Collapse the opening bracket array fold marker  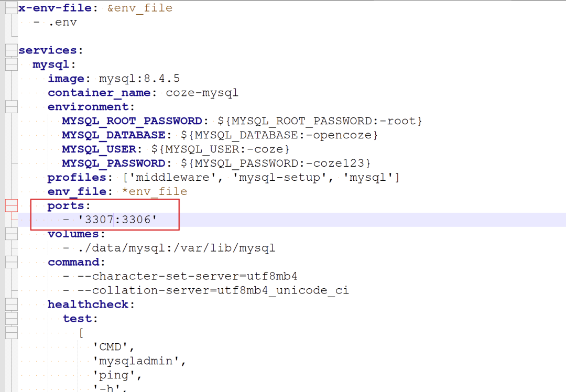point(12,333)
